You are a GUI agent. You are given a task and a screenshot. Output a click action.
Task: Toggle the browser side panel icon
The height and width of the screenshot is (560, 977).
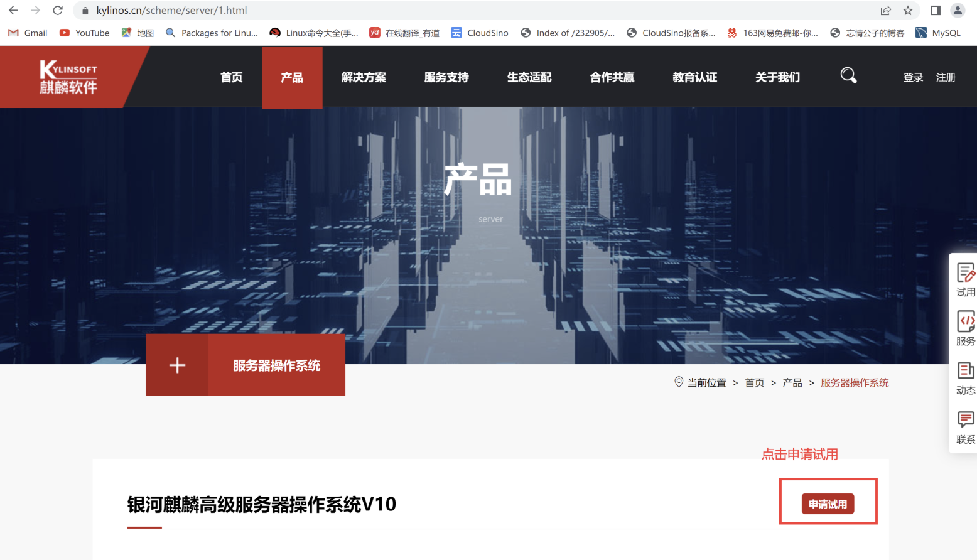936,10
